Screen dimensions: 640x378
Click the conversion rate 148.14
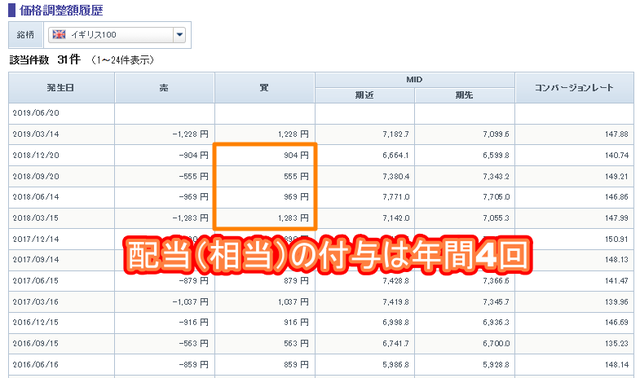pyautogui.click(x=616, y=365)
